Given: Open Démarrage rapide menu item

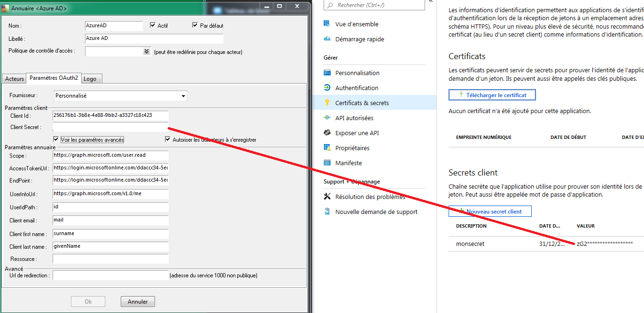Looking at the screenshot, I should tap(360, 39).
